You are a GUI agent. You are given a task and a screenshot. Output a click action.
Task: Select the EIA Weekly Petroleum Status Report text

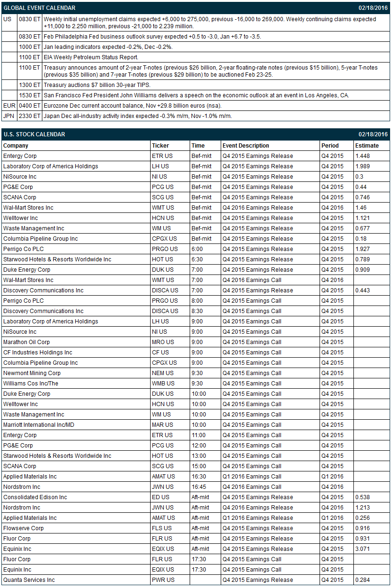[91, 57]
